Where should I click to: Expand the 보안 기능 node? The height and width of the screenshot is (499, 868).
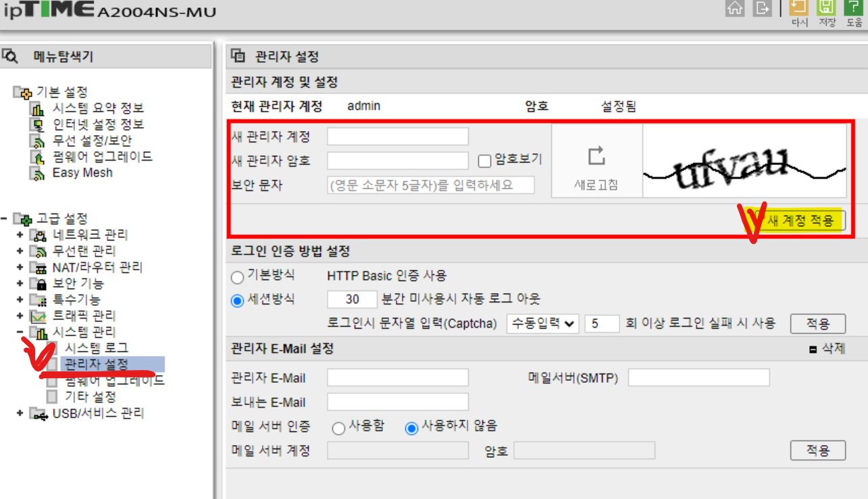pyautogui.click(x=20, y=284)
